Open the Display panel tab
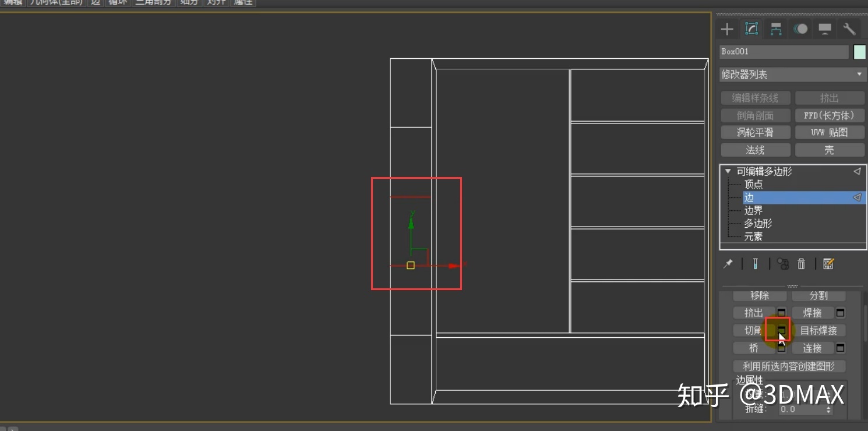 click(825, 29)
